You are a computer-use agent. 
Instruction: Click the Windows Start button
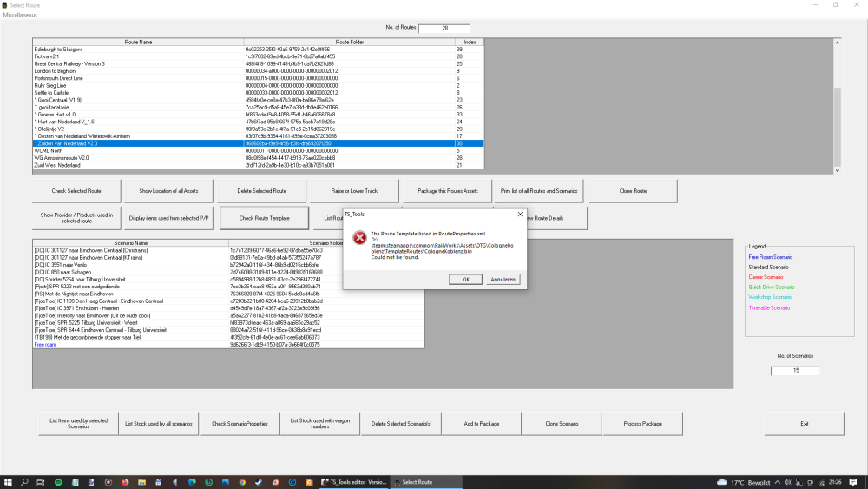(8, 482)
